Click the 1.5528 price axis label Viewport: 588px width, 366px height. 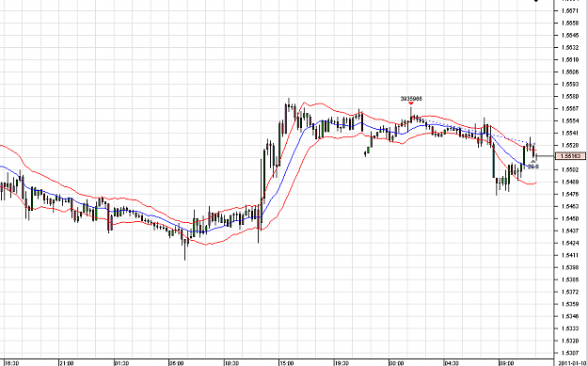click(x=570, y=145)
